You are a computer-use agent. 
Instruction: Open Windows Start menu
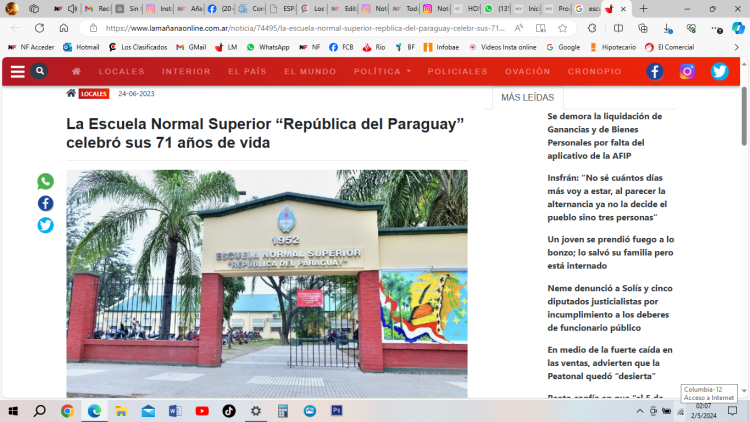coord(13,411)
